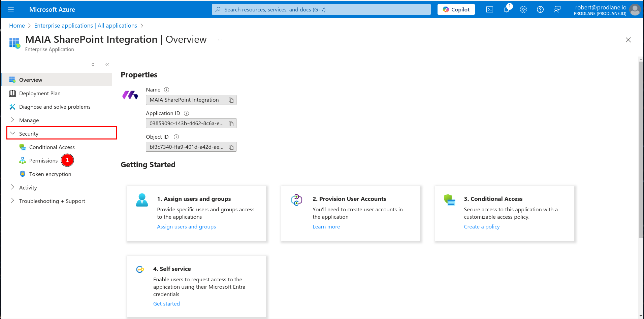The image size is (644, 319).
Task: Click the "3. Conditional Access" card heading
Action: click(x=493, y=199)
